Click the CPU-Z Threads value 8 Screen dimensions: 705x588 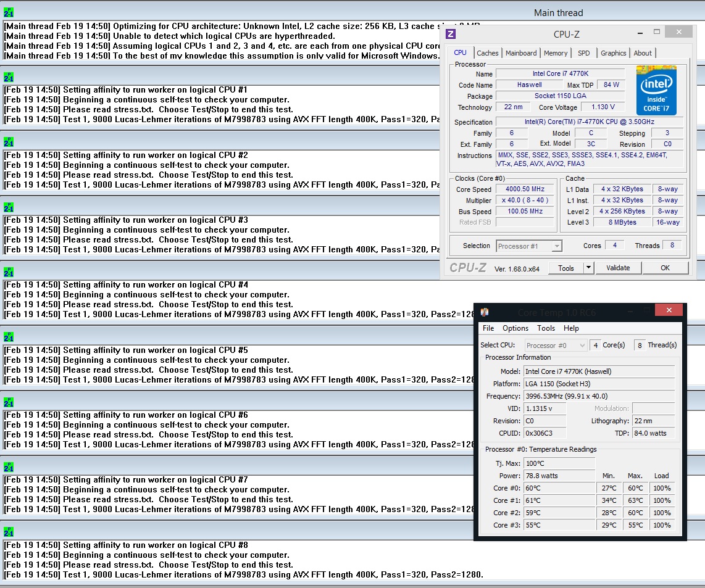pos(672,246)
